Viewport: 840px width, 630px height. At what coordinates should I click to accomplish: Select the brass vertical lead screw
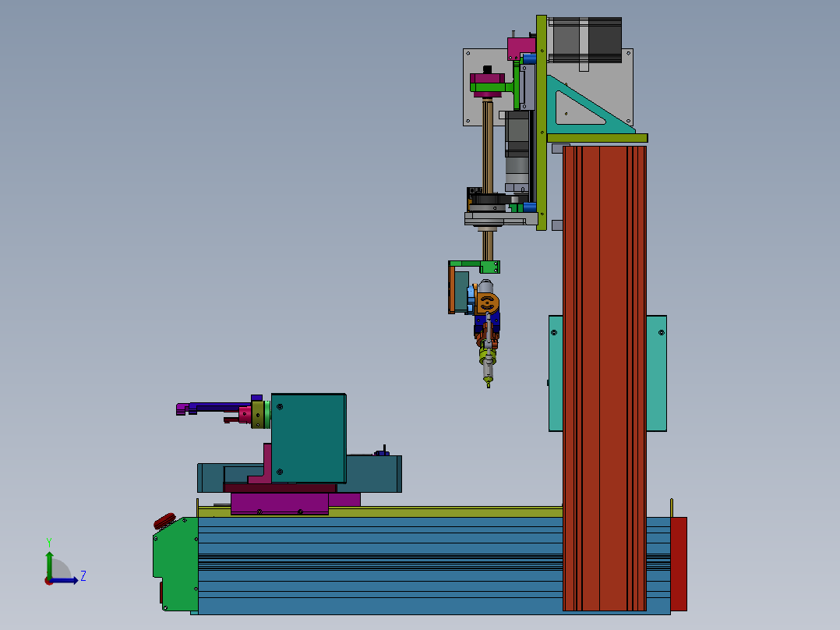488,147
